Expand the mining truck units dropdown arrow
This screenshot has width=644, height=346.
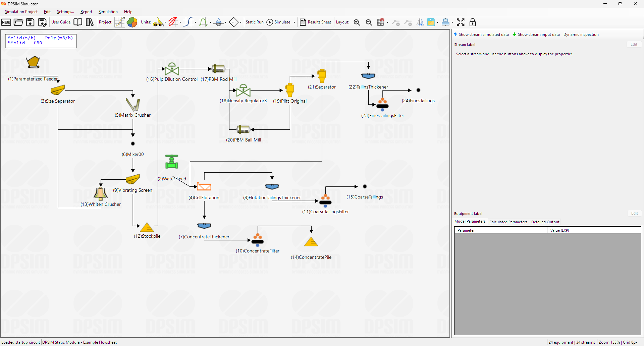pos(165,22)
